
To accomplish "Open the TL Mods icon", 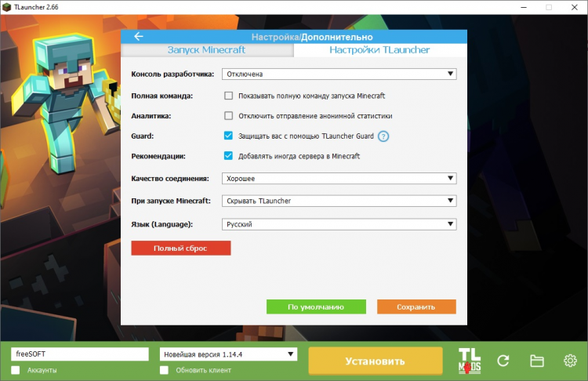I will pyautogui.click(x=469, y=361).
